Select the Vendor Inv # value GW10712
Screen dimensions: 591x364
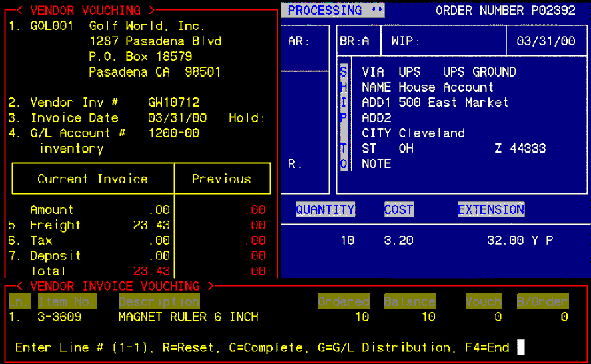[x=173, y=103]
